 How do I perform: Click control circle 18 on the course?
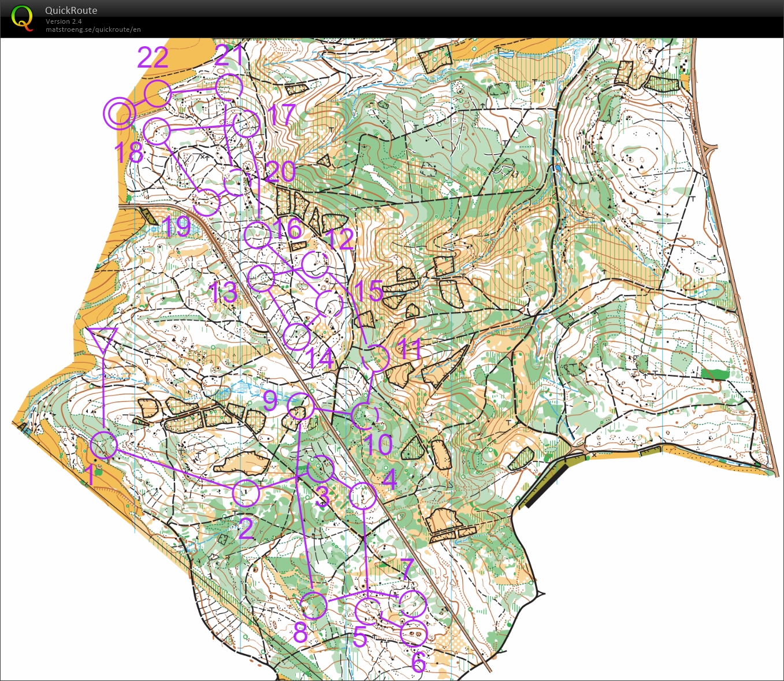point(157,132)
